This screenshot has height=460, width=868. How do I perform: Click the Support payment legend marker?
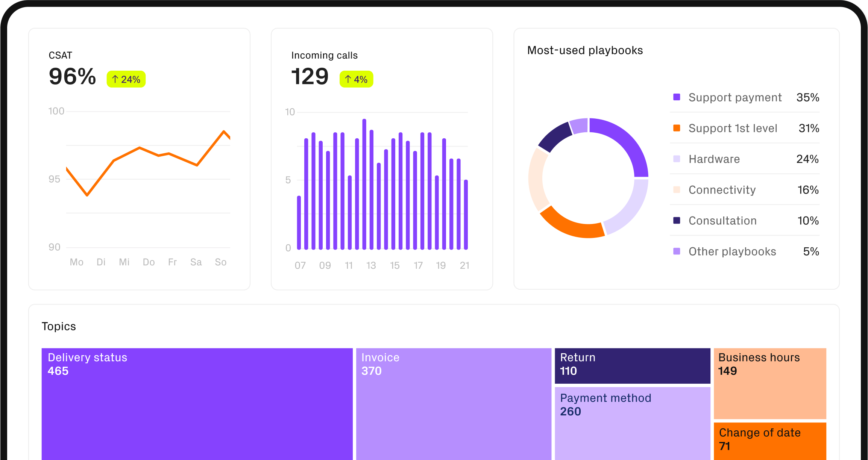[677, 97]
